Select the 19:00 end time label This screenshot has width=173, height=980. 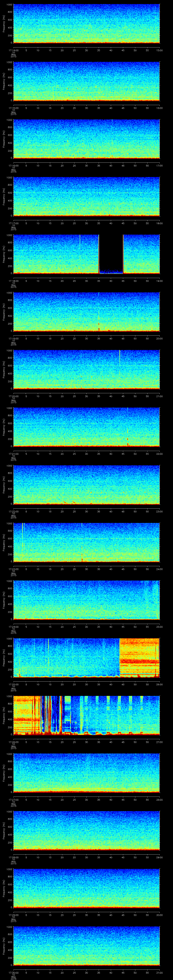point(160,281)
